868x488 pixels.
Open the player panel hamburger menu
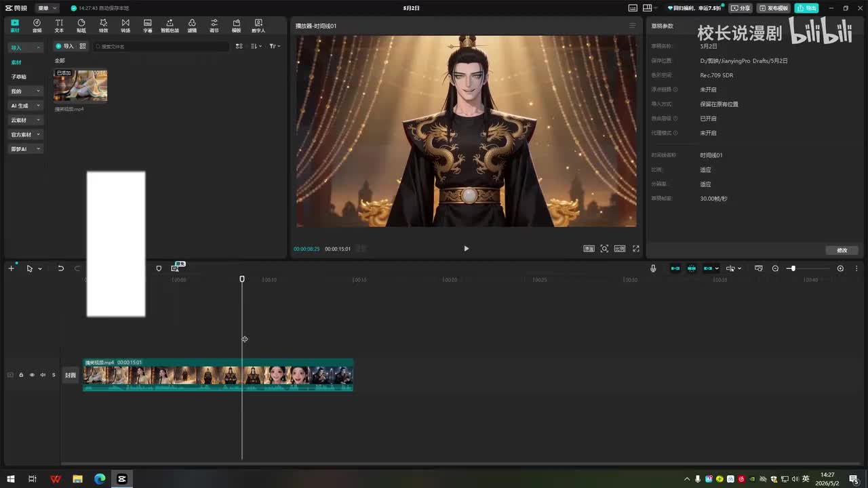point(632,26)
